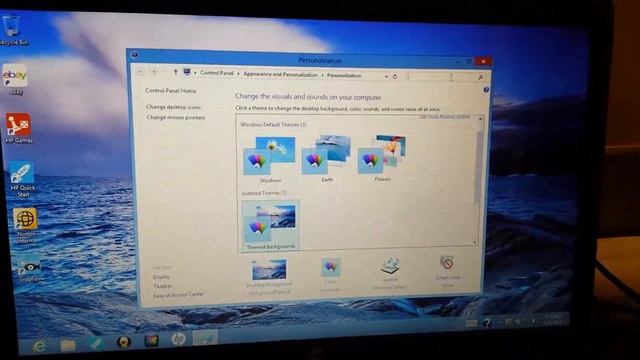This screenshot has height=360, width=640.
Task: Click Personalization breadcrumb
Action: pyautogui.click(x=344, y=76)
